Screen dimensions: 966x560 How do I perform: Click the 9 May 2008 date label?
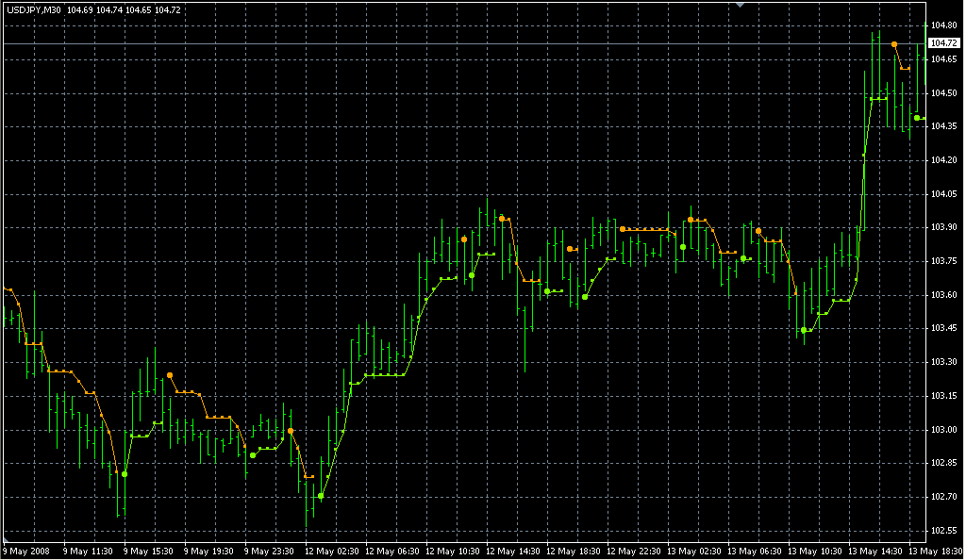[x=26, y=550]
